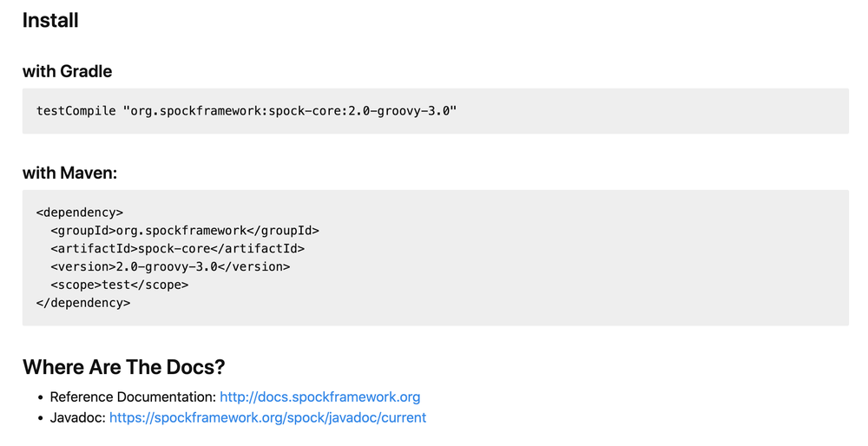Click the quoted Gradle dependency string
This screenshot has width=868, height=446.
[290, 111]
